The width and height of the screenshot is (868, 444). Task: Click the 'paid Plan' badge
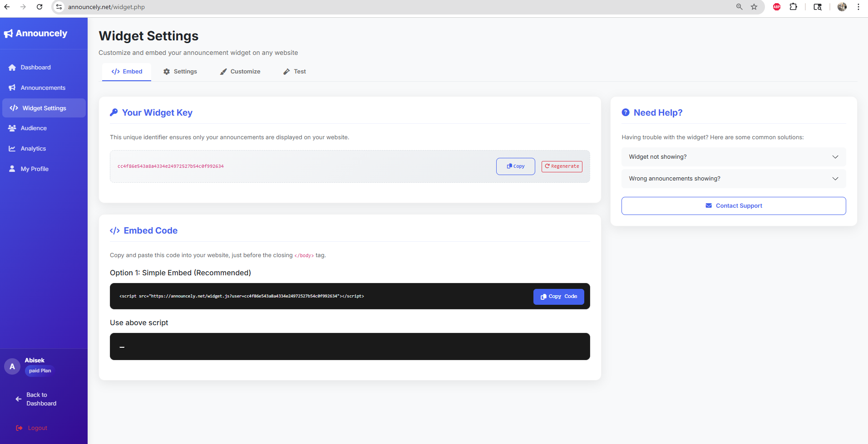40,371
